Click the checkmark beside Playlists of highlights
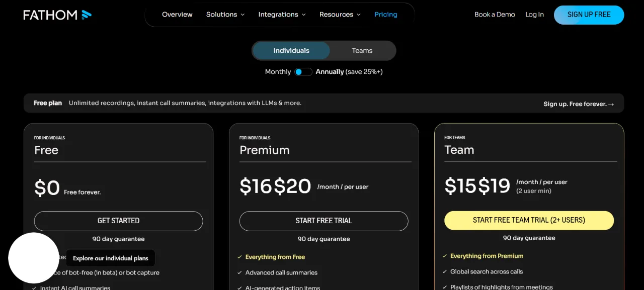Viewport: 644px width, 290px height. (445, 287)
